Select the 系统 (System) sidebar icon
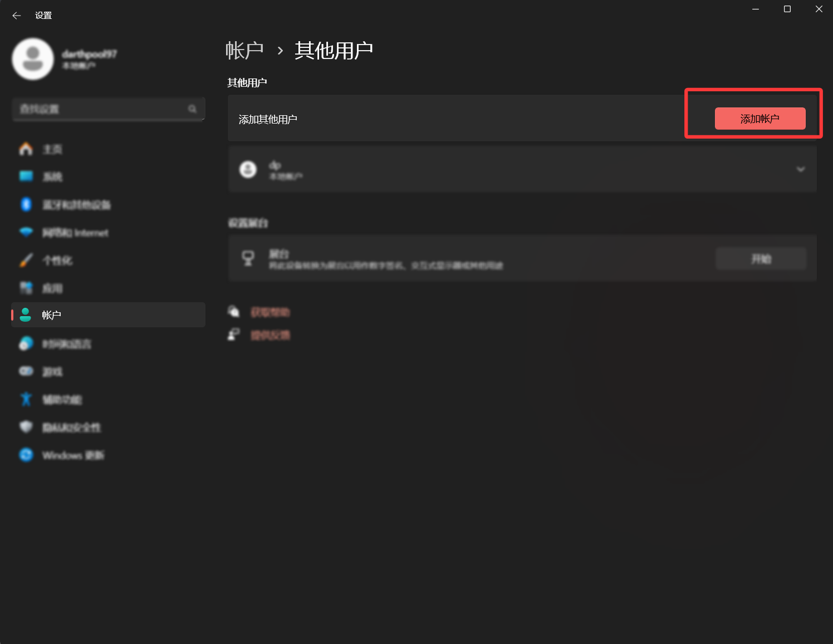The height and width of the screenshot is (644, 833). [26, 176]
